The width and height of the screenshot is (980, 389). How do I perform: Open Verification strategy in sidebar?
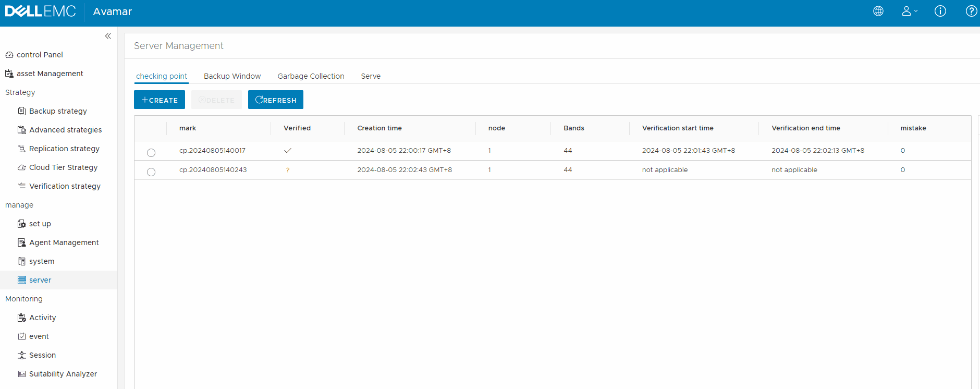65,186
